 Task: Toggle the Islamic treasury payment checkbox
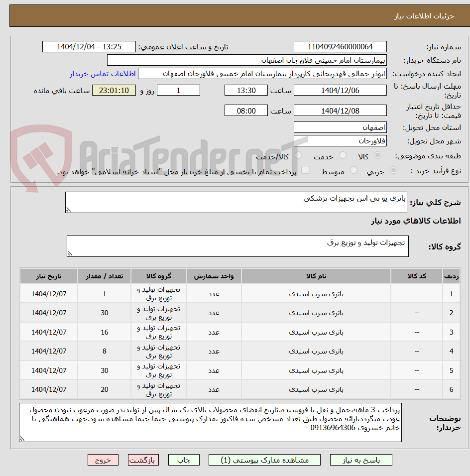click(305, 170)
